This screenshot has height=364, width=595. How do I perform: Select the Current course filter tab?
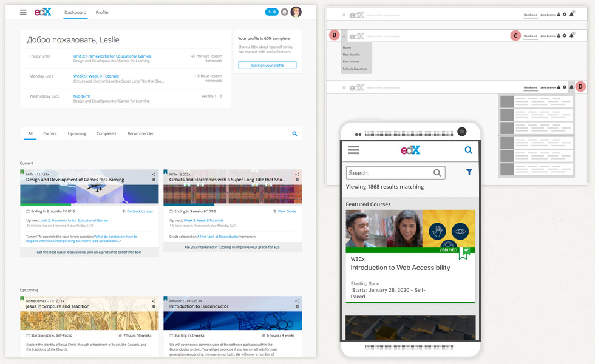point(50,134)
